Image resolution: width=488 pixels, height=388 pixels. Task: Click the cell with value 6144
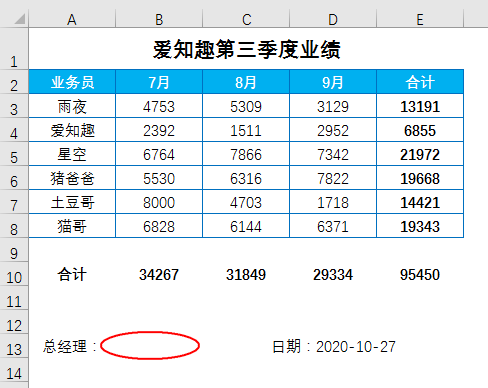246,226
